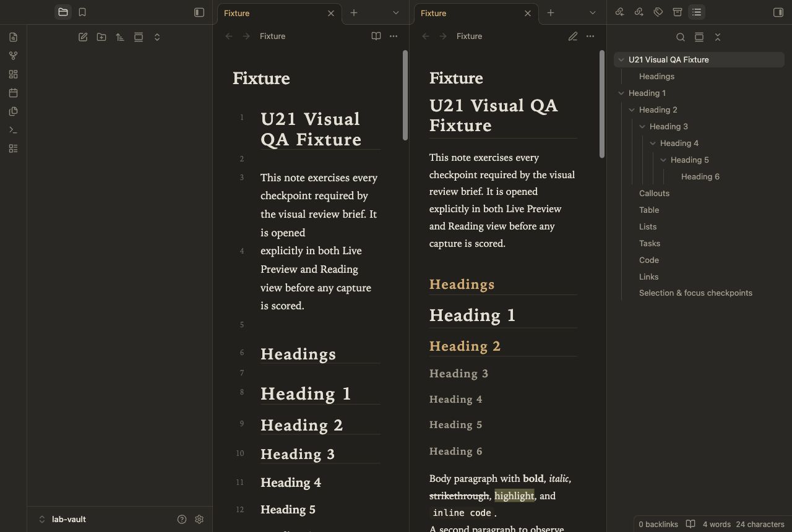Open the archive box sidebar tab
The height and width of the screenshot is (532, 792).
[678, 12]
